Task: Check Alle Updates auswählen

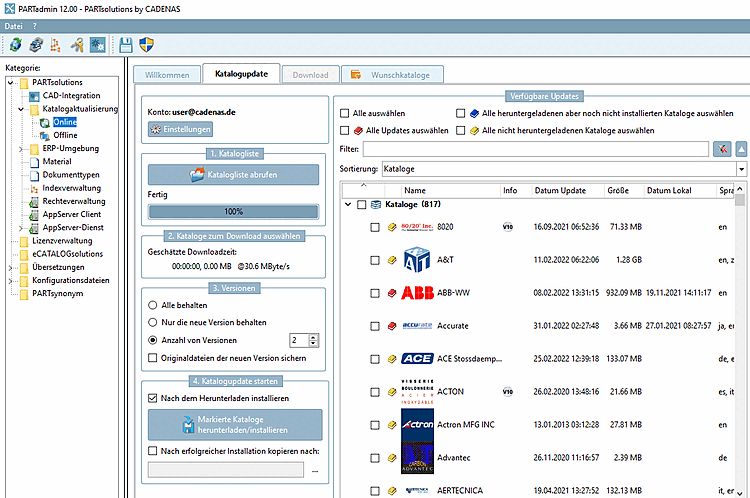Action: click(x=344, y=131)
